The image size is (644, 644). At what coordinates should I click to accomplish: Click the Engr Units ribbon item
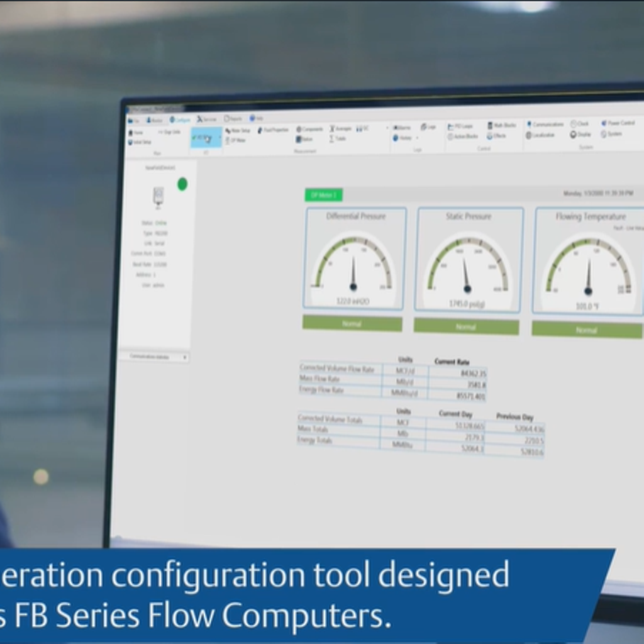point(170,132)
